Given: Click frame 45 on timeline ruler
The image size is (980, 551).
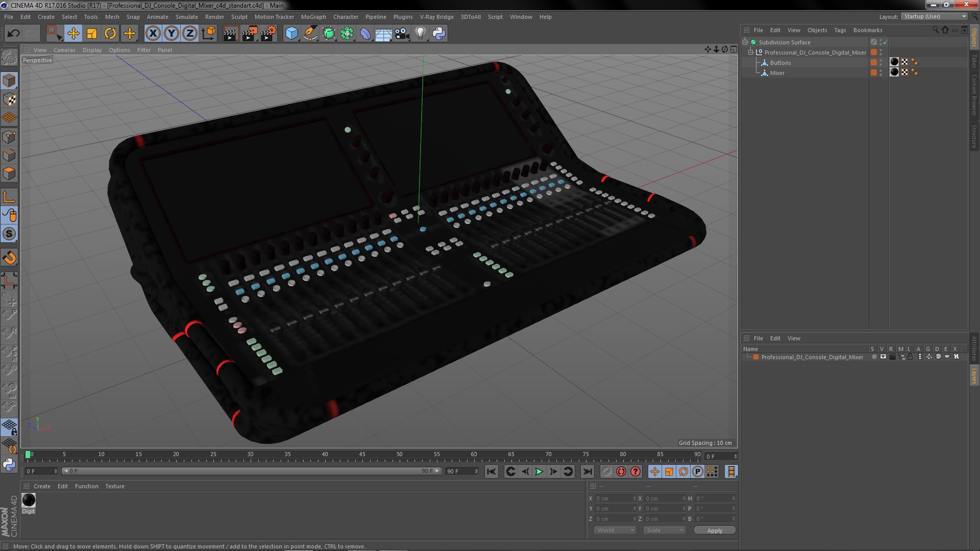Looking at the screenshot, I should [362, 454].
